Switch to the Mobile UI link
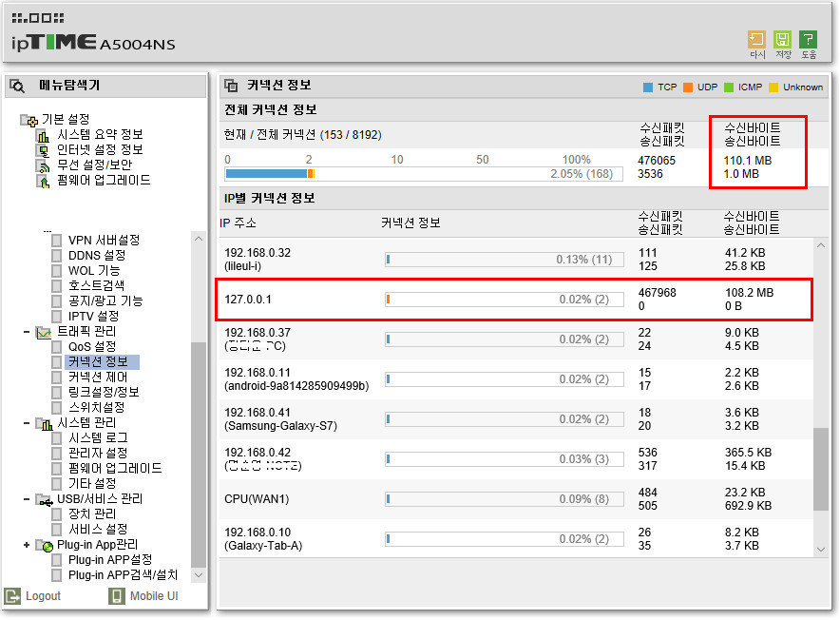This screenshot has width=840, height=620. [x=154, y=596]
